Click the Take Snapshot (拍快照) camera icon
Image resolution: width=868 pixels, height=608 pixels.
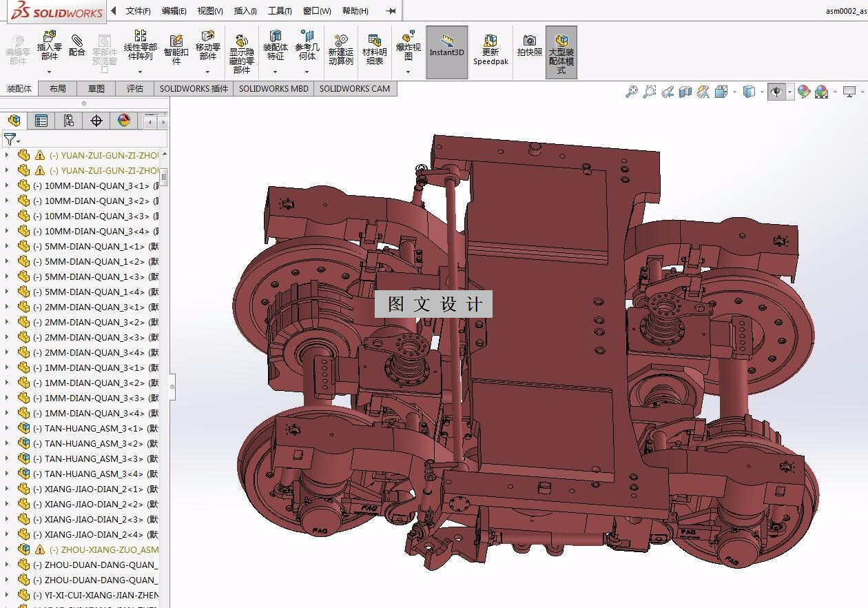pos(530,45)
